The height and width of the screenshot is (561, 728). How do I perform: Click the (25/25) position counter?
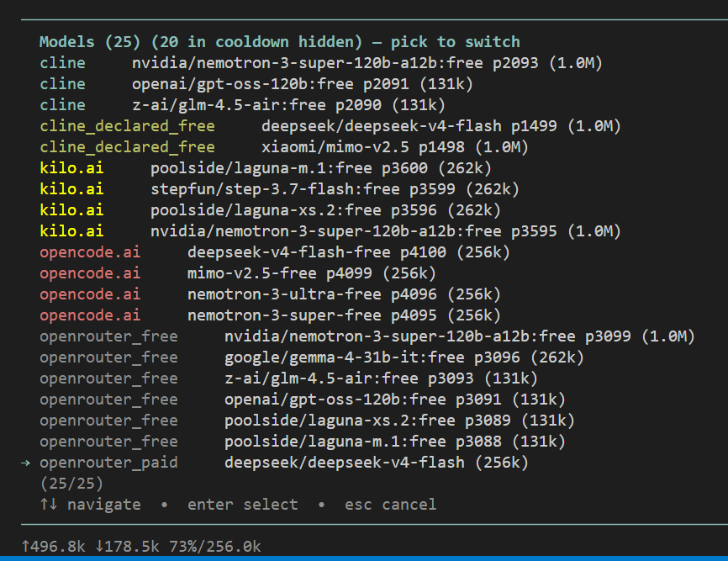point(71,484)
